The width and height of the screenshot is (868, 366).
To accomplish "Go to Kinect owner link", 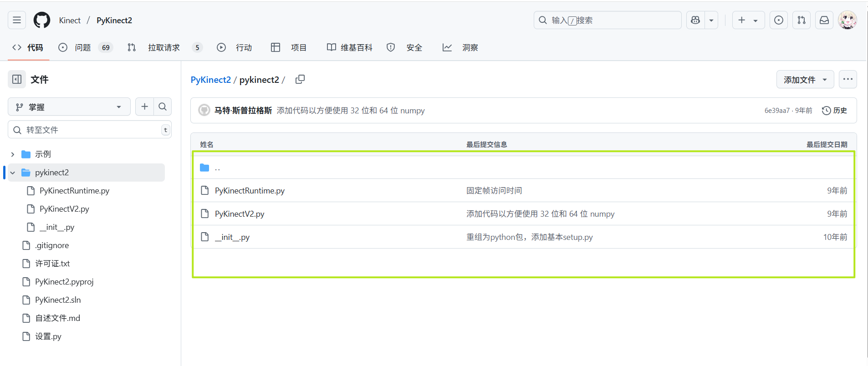I will [x=70, y=20].
